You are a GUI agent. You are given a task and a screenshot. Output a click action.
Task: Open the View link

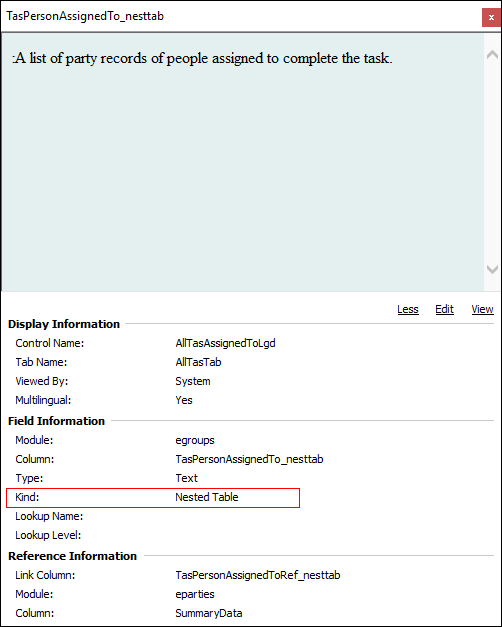[x=482, y=309]
